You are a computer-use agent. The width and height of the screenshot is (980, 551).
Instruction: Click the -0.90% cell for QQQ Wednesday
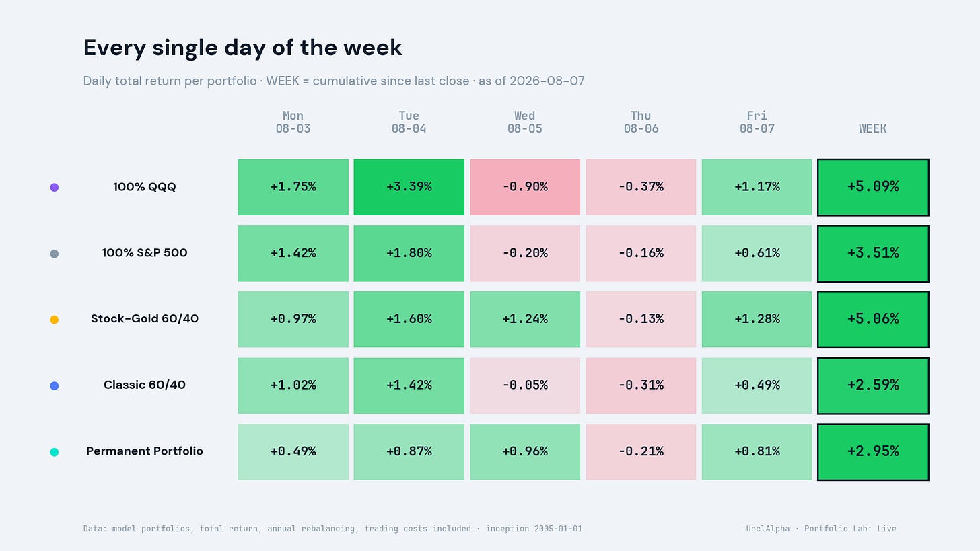pos(525,187)
